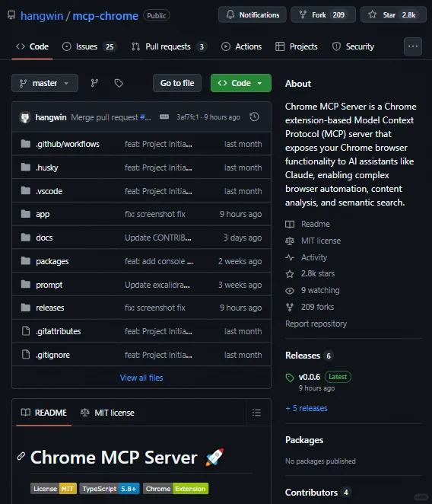This screenshot has width=432, height=504.
Task: Click the v0.0.6 release tag icon
Action: tap(290, 378)
